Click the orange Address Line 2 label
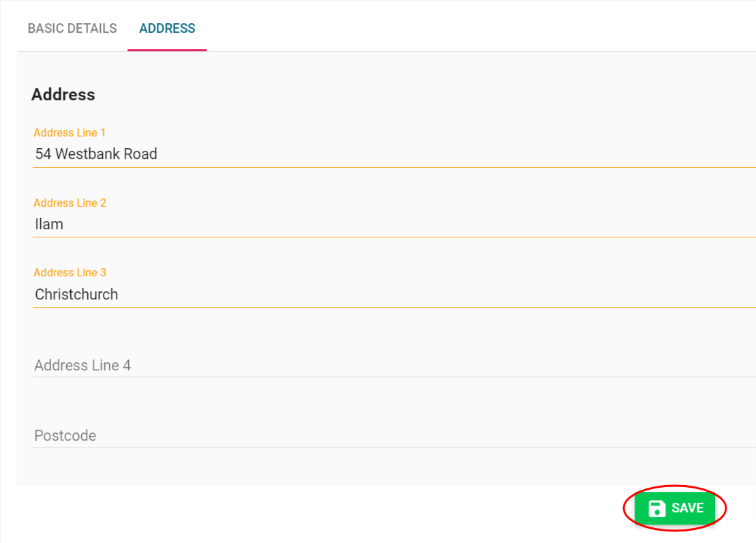Viewport: 756px width, 543px height. coord(70,203)
